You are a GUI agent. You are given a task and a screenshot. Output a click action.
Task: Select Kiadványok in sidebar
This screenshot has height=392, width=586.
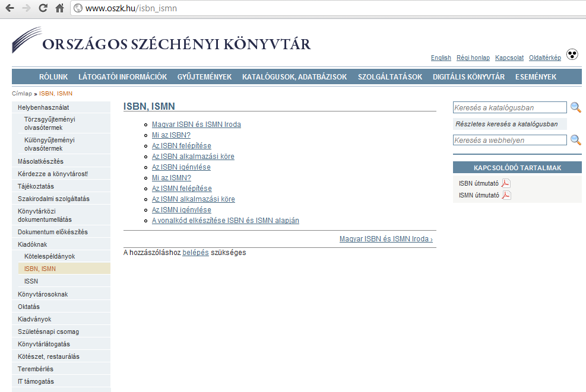pos(61,319)
